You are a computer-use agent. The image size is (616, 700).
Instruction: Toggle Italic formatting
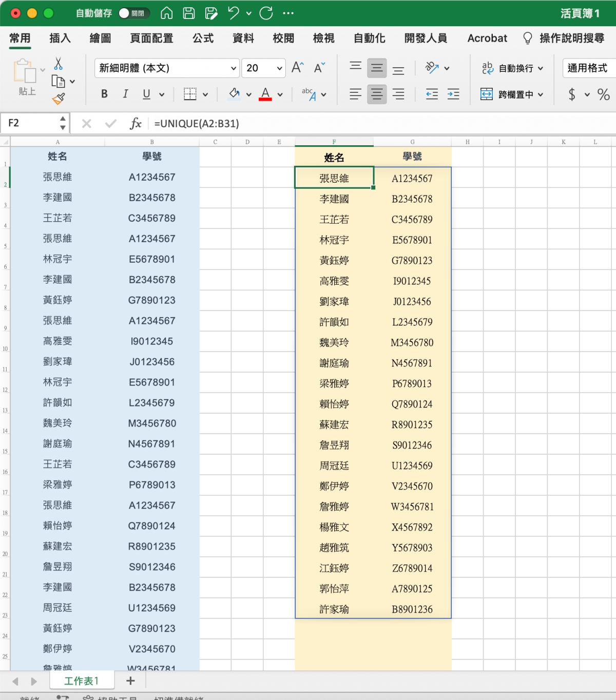125,94
